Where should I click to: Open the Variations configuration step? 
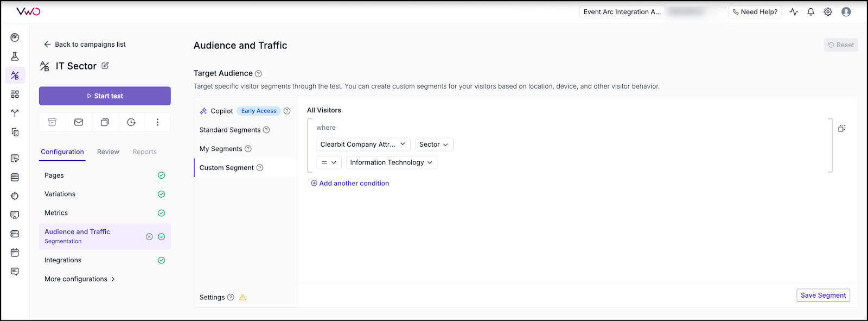(x=105, y=194)
